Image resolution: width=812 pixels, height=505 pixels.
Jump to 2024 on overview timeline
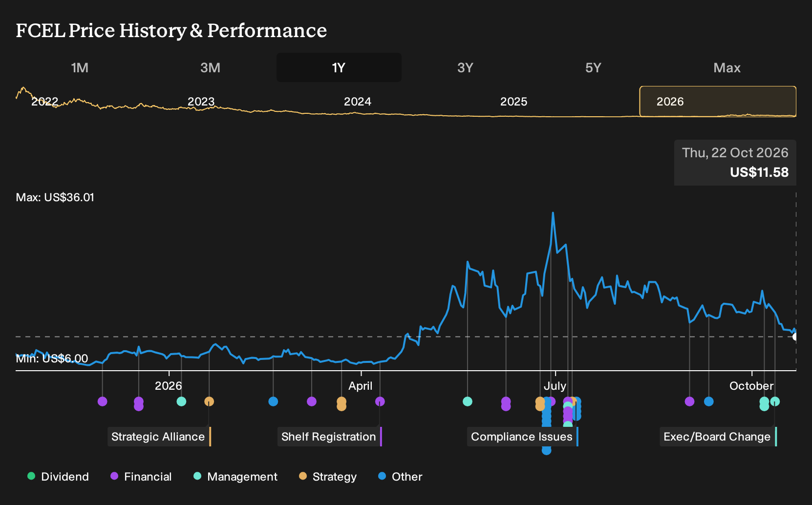[x=357, y=102]
